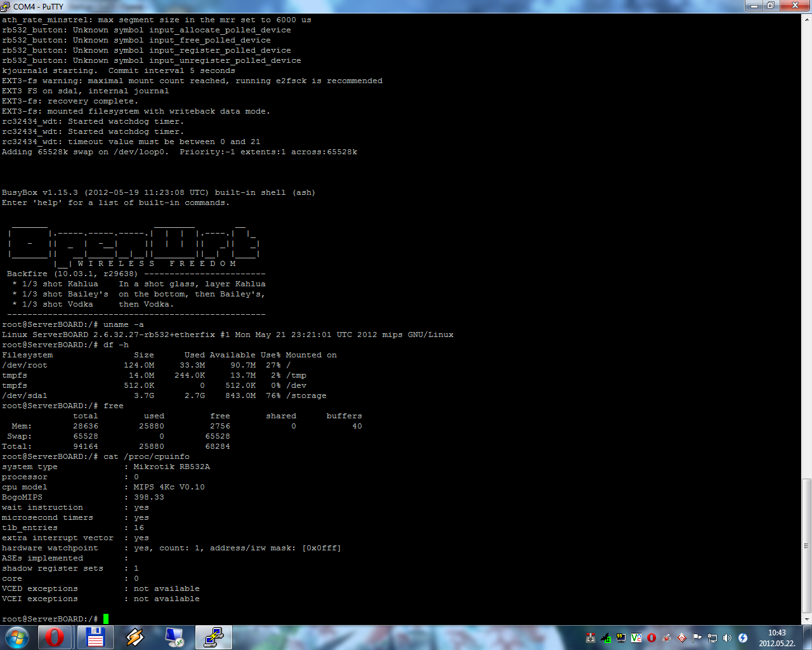This screenshot has width=812, height=650.
Task: Click the terminal scrollbar thumb
Action: 807,545
